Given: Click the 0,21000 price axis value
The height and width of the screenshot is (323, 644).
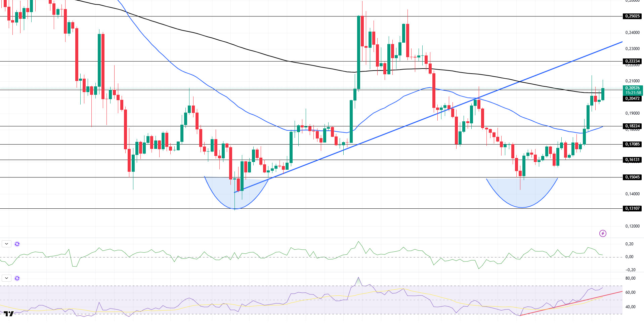Looking at the screenshot, I should point(632,81).
